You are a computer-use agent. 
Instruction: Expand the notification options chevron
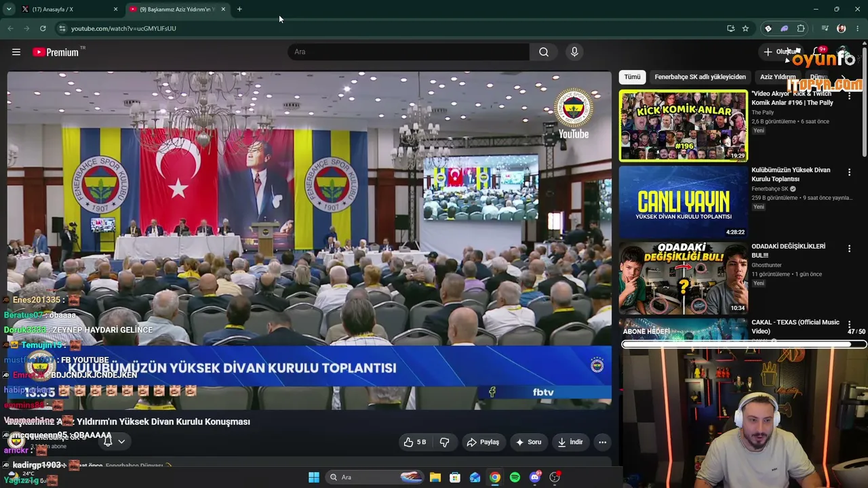pyautogui.click(x=121, y=441)
